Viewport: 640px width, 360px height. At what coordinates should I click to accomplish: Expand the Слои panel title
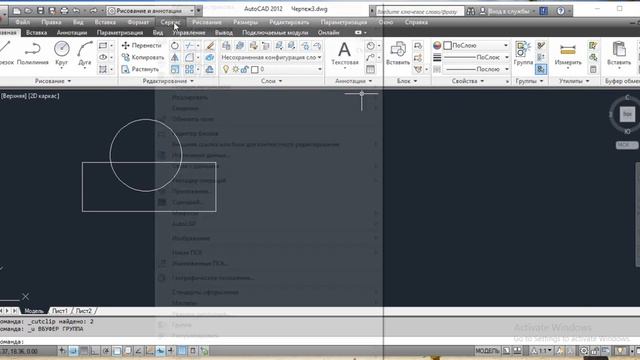point(271,81)
